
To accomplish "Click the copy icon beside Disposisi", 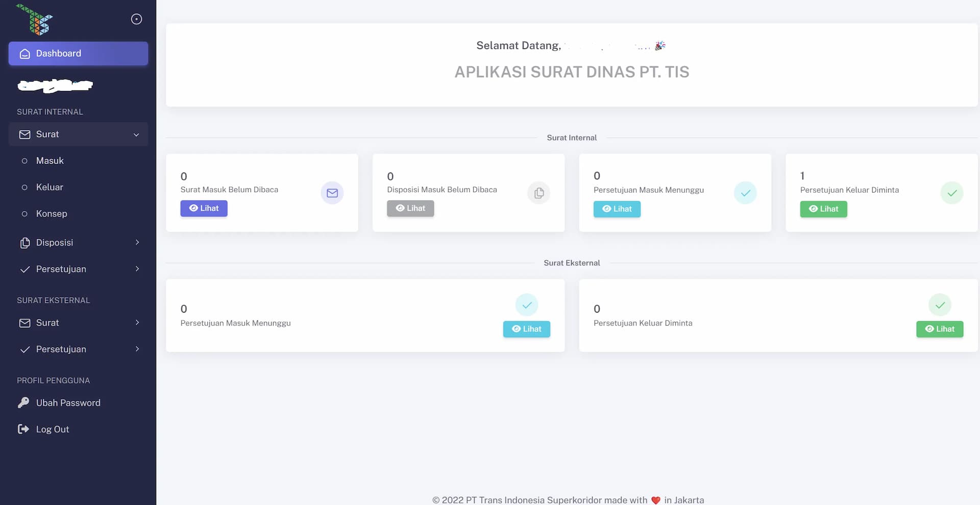I will tap(24, 243).
